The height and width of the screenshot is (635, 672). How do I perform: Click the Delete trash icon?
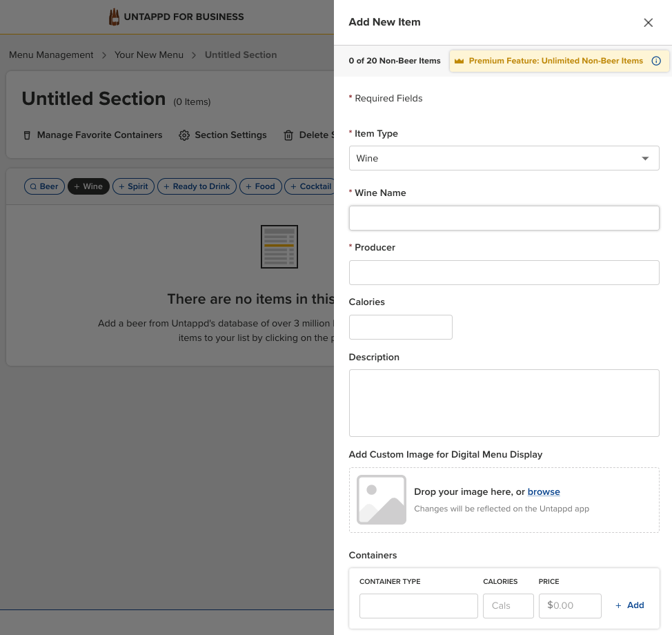pos(288,135)
